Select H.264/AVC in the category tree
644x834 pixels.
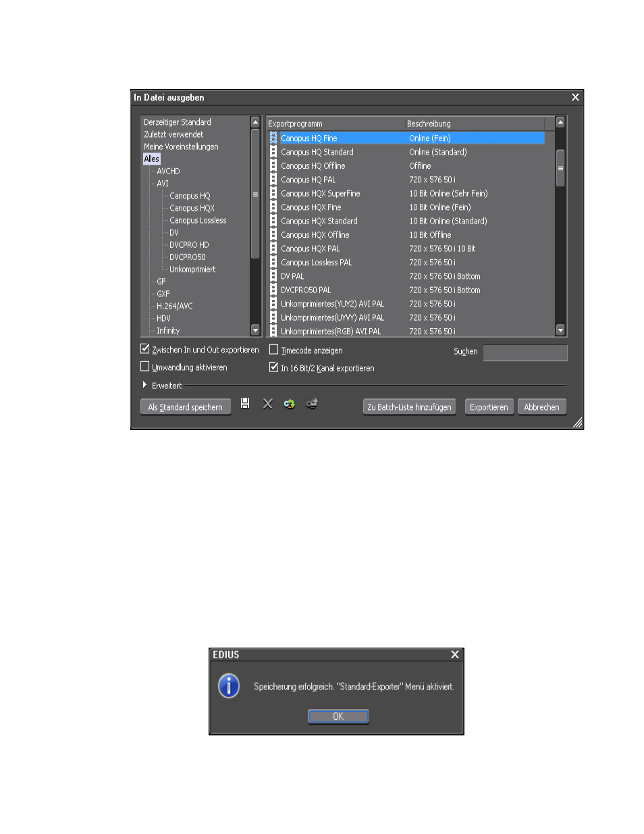click(x=175, y=306)
